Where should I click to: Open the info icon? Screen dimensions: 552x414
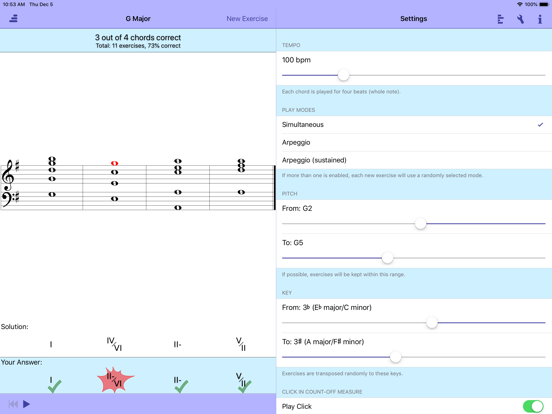coord(540,19)
